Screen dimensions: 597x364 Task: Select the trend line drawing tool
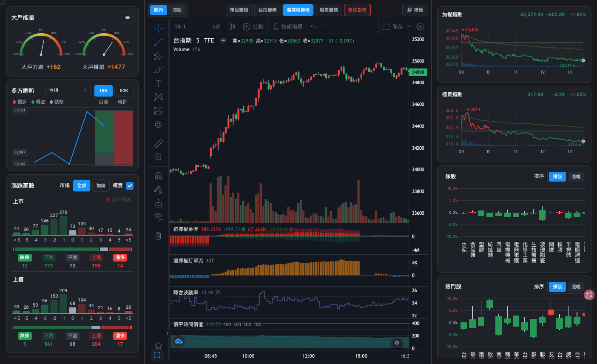(158, 42)
